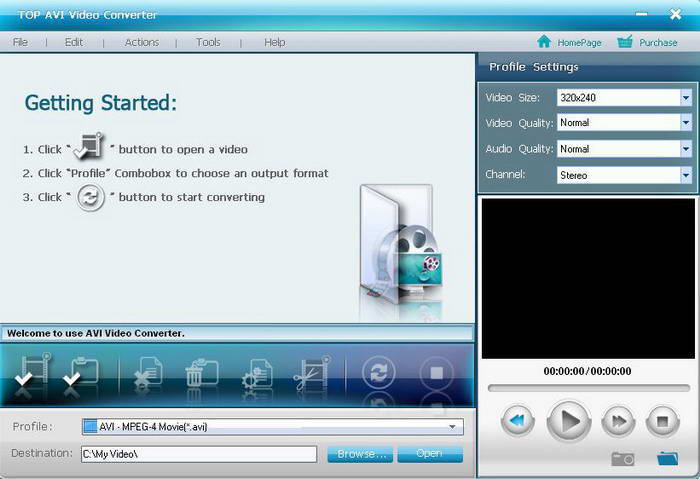Click the Stop conversion toolbar button
700x479 pixels.
point(436,372)
